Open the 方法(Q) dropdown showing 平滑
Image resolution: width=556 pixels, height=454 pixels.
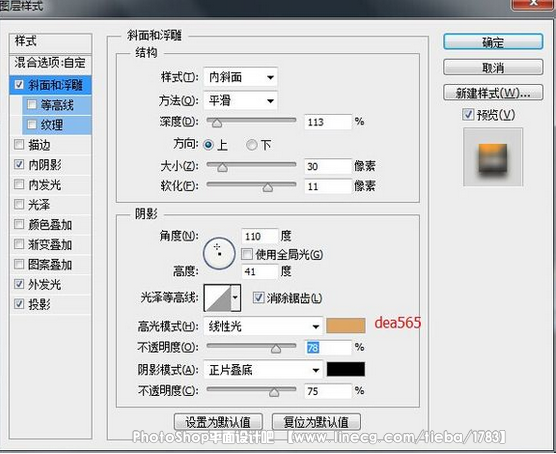tap(240, 101)
